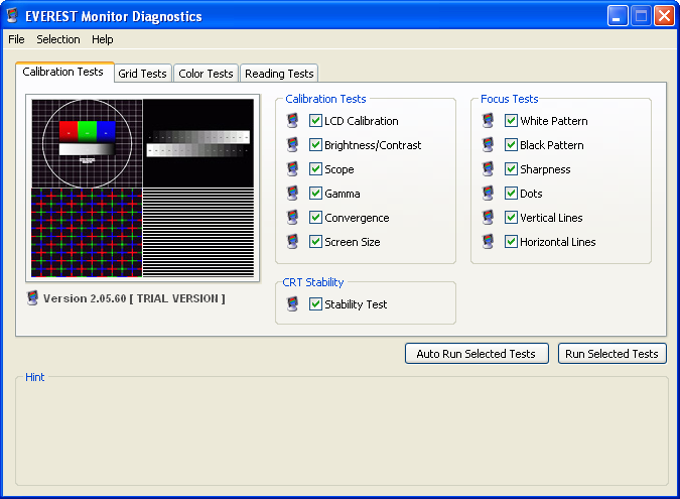The image size is (680, 499).
Task: Uncheck the Sharpness checkbox
Action: coord(511,169)
